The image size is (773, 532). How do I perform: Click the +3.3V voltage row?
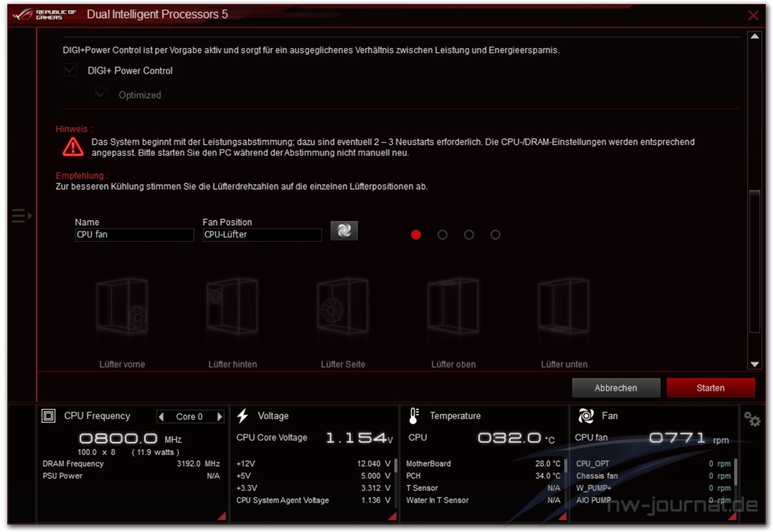click(x=314, y=488)
